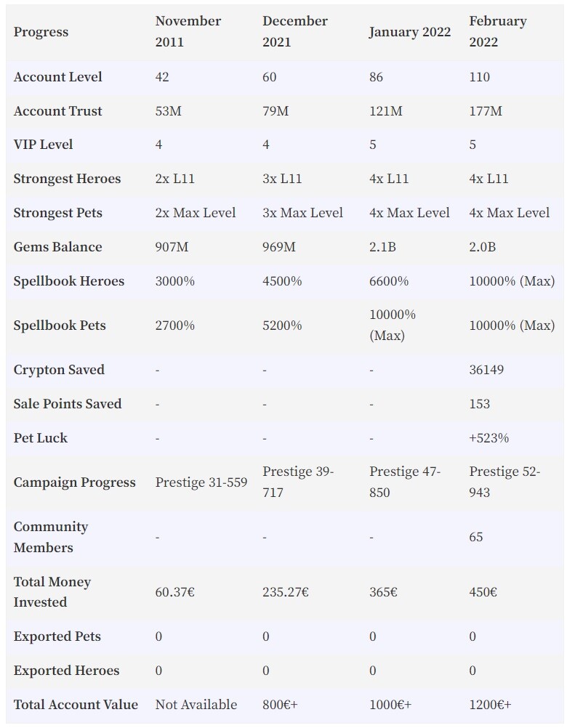Select the December 2021 column header
Image resolution: width=567 pixels, height=728 pixels.
pyautogui.click(x=295, y=31)
